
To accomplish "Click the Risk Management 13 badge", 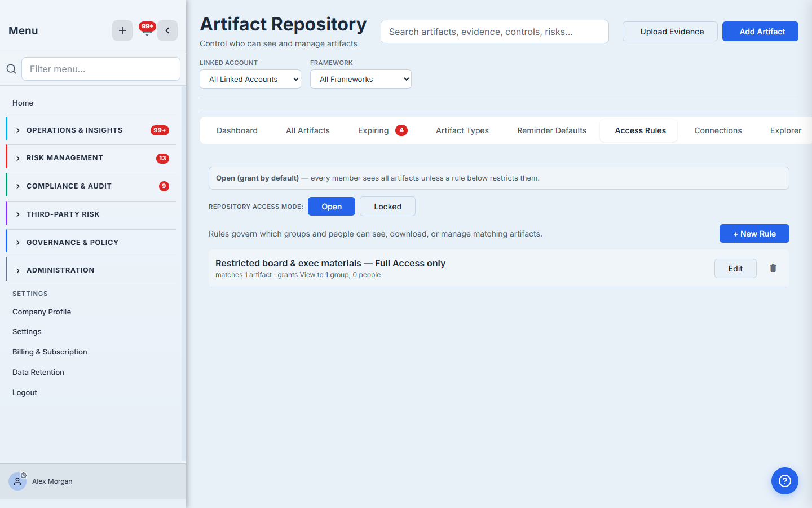I will [162, 158].
